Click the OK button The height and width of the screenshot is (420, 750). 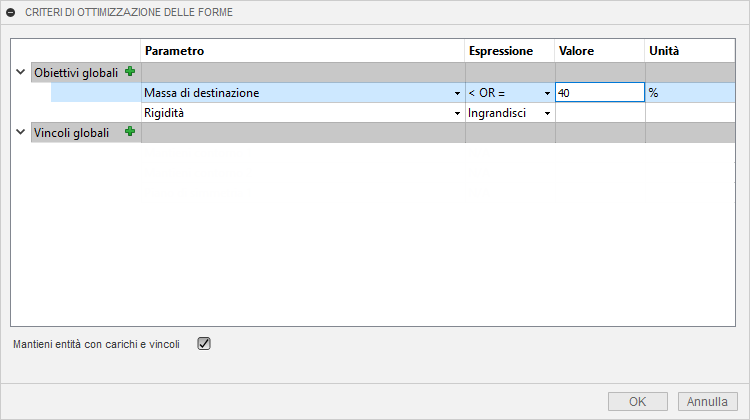pyautogui.click(x=638, y=401)
